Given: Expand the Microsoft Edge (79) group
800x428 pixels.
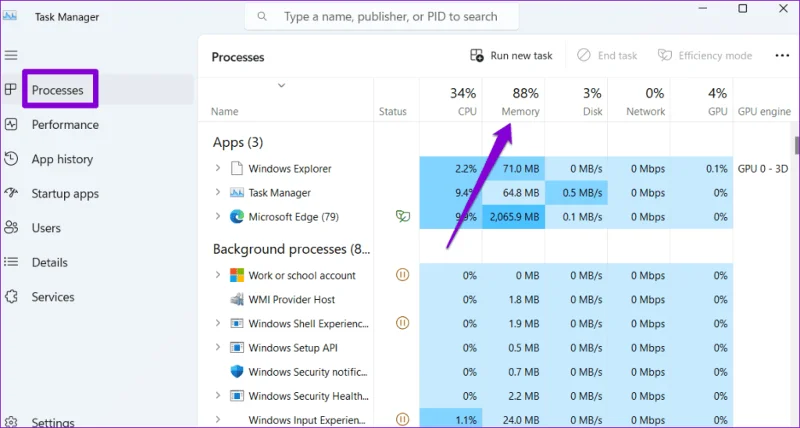Looking at the screenshot, I should point(218,216).
